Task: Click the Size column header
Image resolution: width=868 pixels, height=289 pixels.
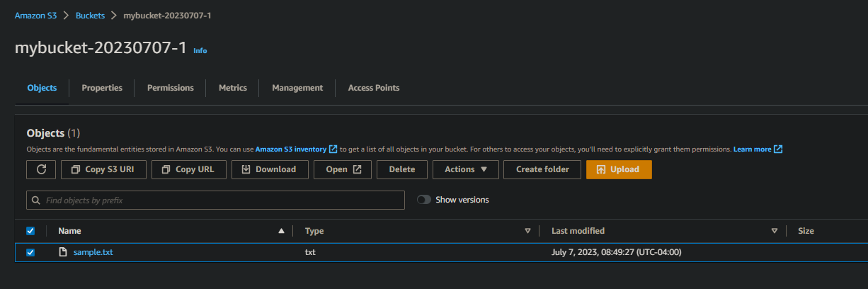Action: click(806, 231)
